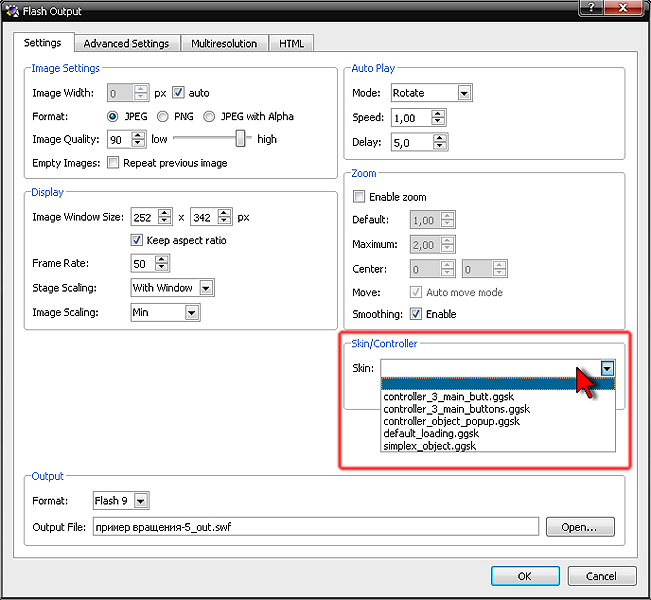651x600 pixels.
Task: Select the JPEG format radio button
Action: point(113,117)
